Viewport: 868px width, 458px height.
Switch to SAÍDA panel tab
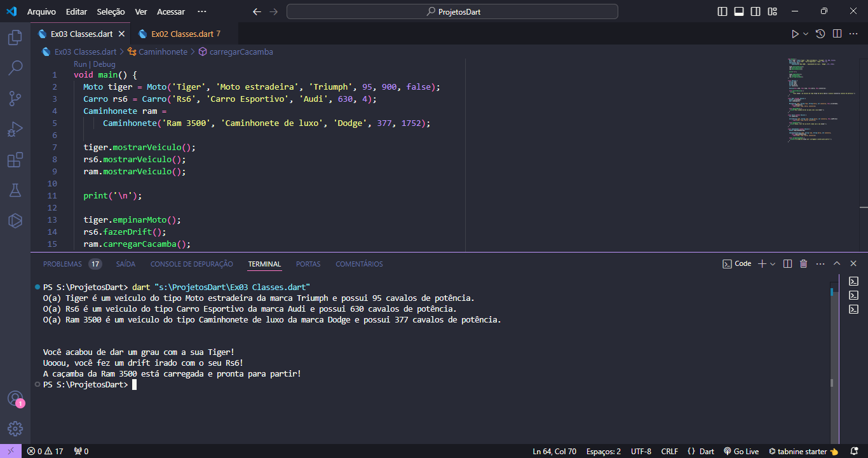(126, 264)
